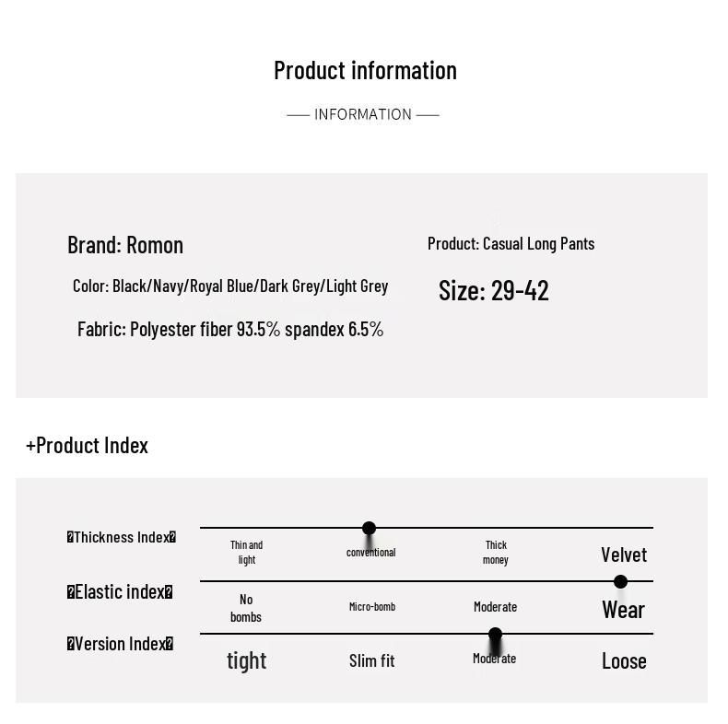The image size is (728, 724).
Task: Click the Thin and light label
Action: click(x=247, y=553)
